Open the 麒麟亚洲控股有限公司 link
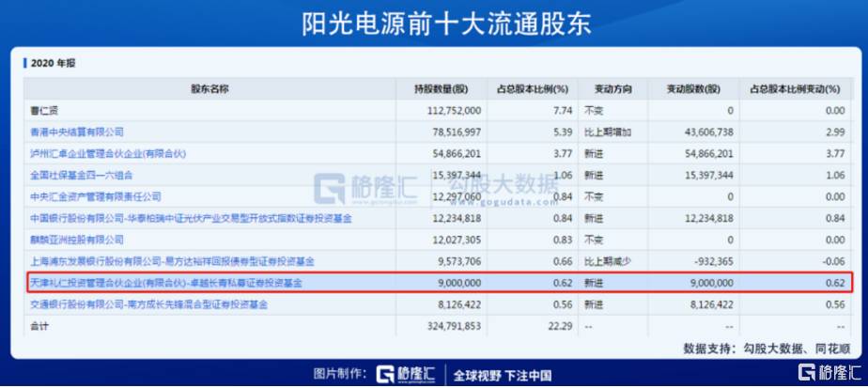This screenshot has height=388, width=868. pyautogui.click(x=76, y=241)
